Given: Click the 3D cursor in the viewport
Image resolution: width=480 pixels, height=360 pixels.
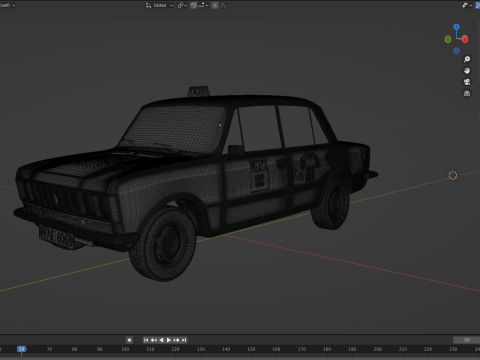Looking at the screenshot, I should [x=453, y=175].
